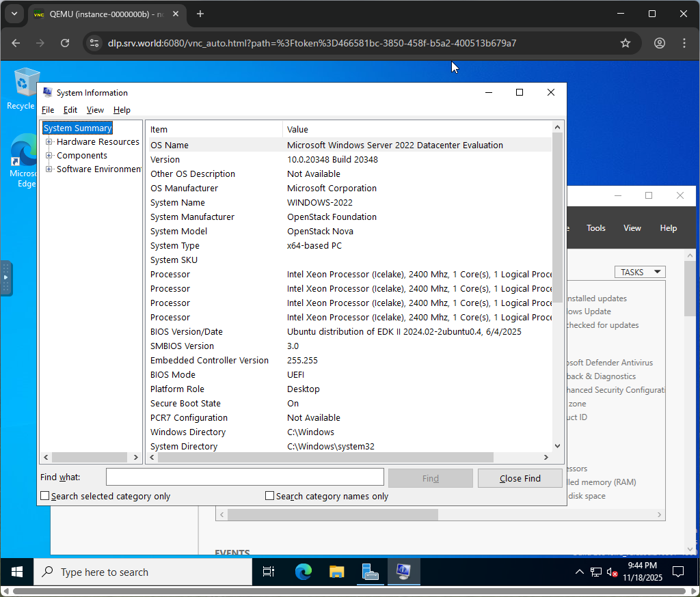Enable Search selected category only
This screenshot has width=700, height=597.
pos(45,495)
